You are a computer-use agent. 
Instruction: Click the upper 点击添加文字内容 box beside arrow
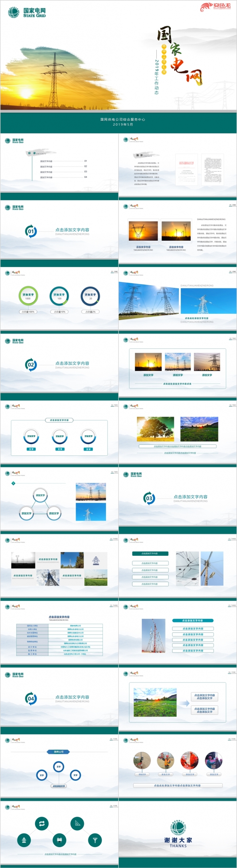click(204, 697)
